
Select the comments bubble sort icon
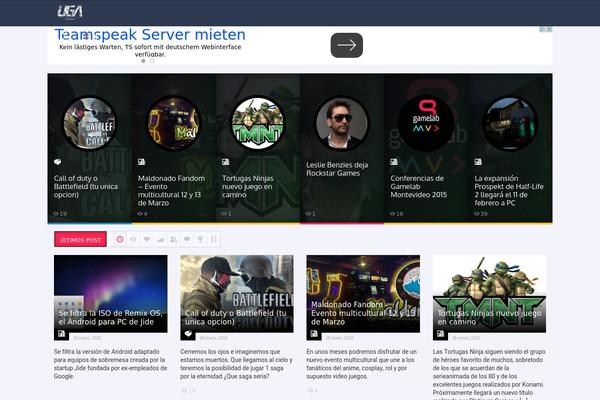186,239
